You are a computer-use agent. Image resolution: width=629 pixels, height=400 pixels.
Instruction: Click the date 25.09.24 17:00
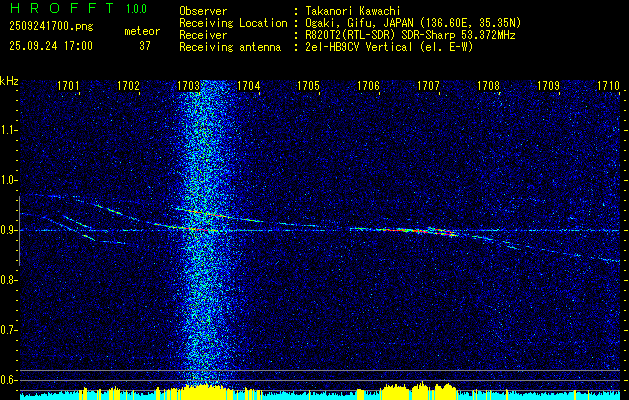[51, 46]
